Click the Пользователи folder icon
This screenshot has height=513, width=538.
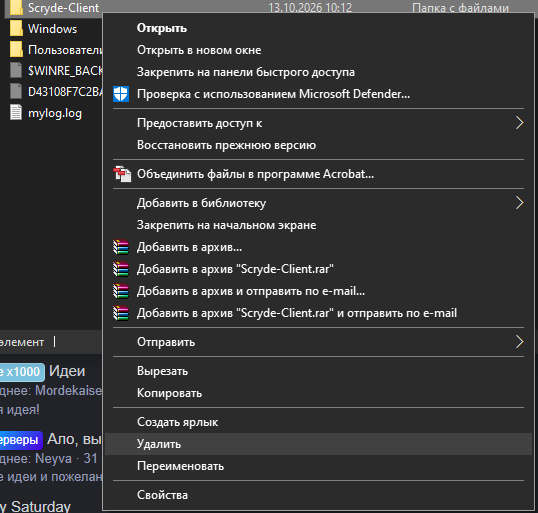coord(16,50)
